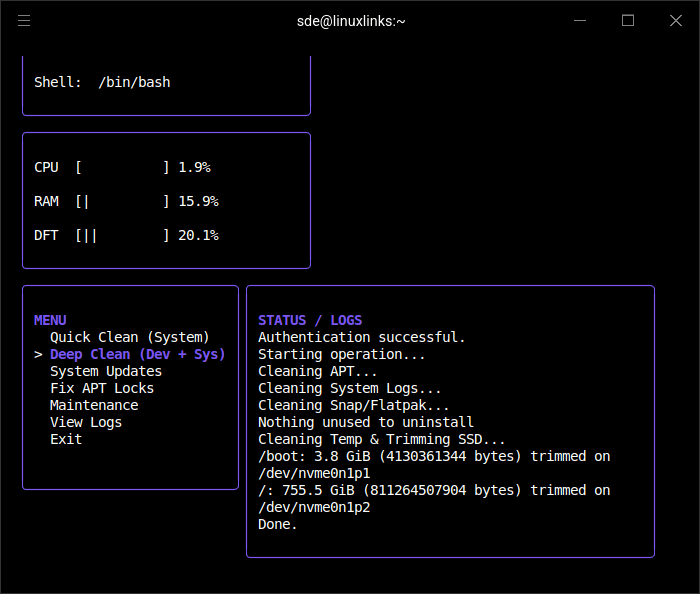Screen dimensions: 700x594
Task: Click 'Cleaning System Logs...' log line
Action: click(x=350, y=388)
